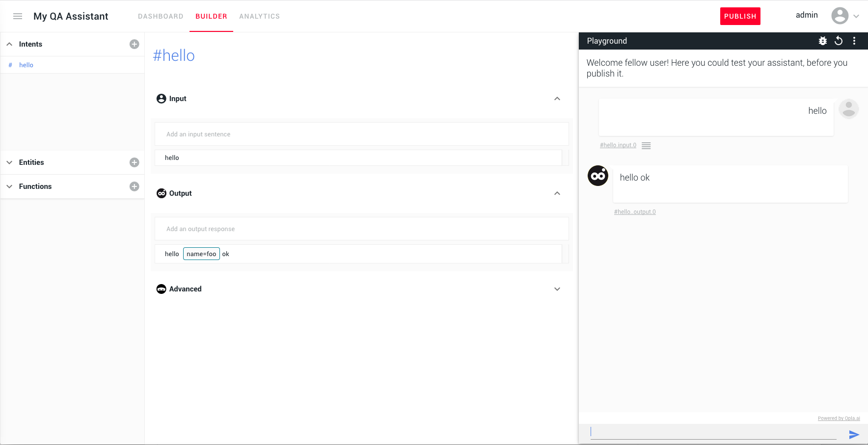This screenshot has height=445, width=868.
Task: Click the Playground panel title
Action: click(x=607, y=41)
